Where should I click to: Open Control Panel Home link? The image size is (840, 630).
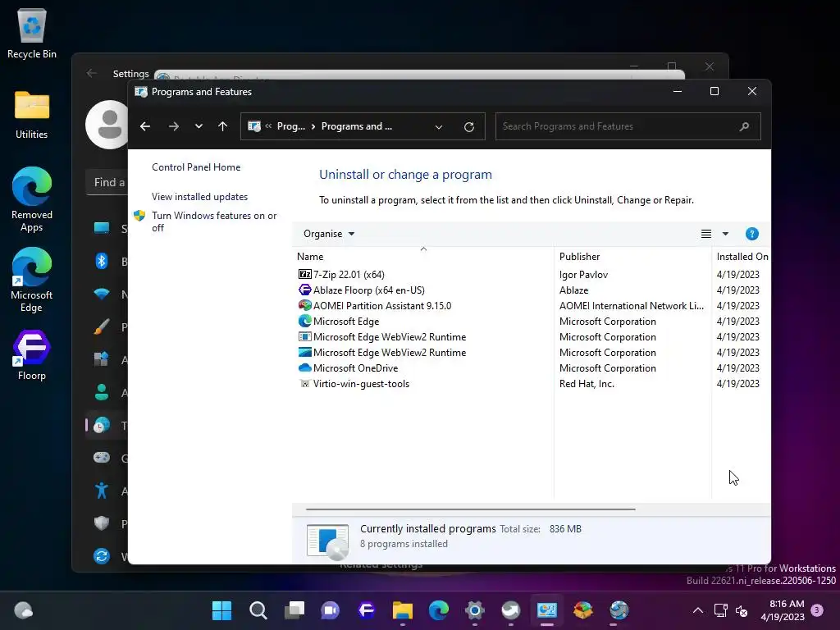tap(196, 167)
